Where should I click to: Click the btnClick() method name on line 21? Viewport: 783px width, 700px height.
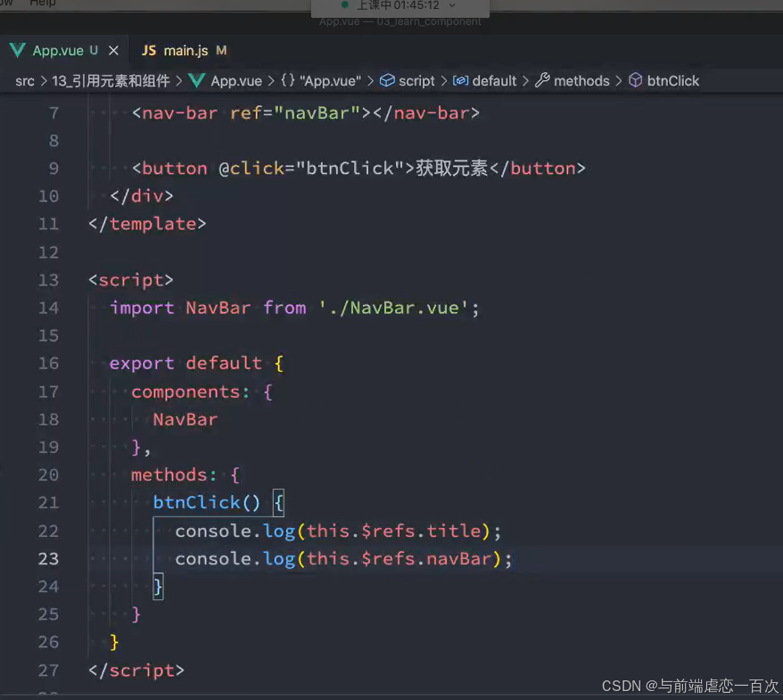[x=206, y=503]
